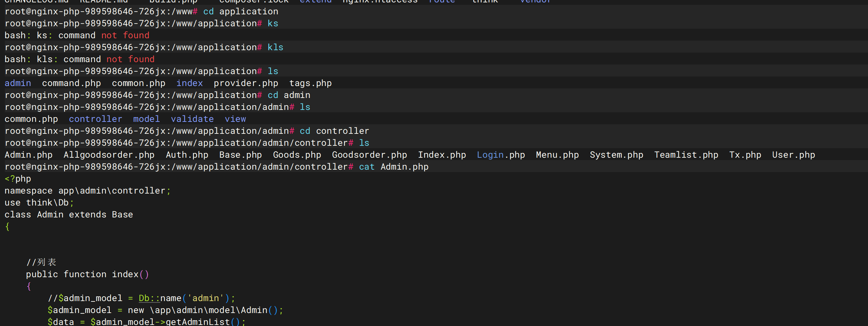The height and width of the screenshot is (326, 868).
Task: Click 'User.php' filename
Action: coord(794,155)
